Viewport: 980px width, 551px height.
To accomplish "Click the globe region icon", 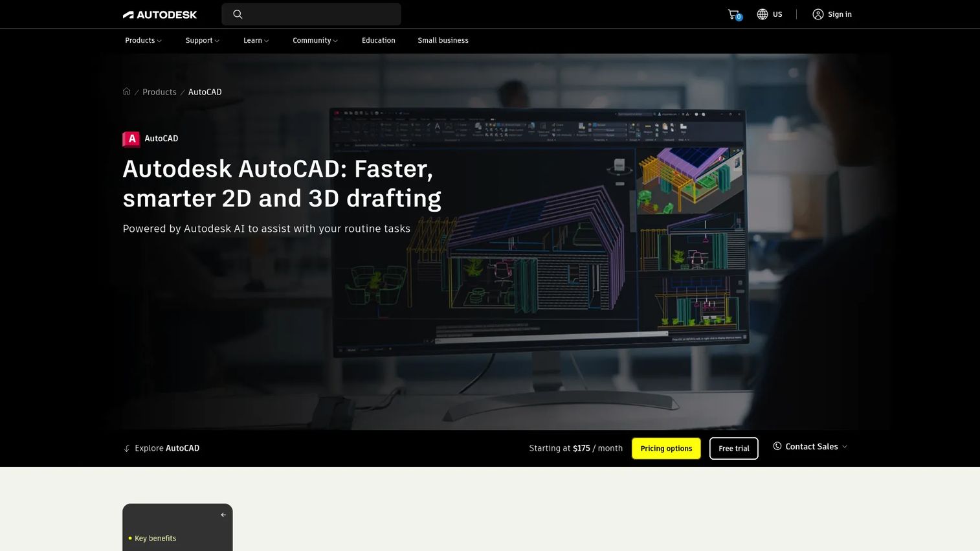I will pyautogui.click(x=763, y=14).
